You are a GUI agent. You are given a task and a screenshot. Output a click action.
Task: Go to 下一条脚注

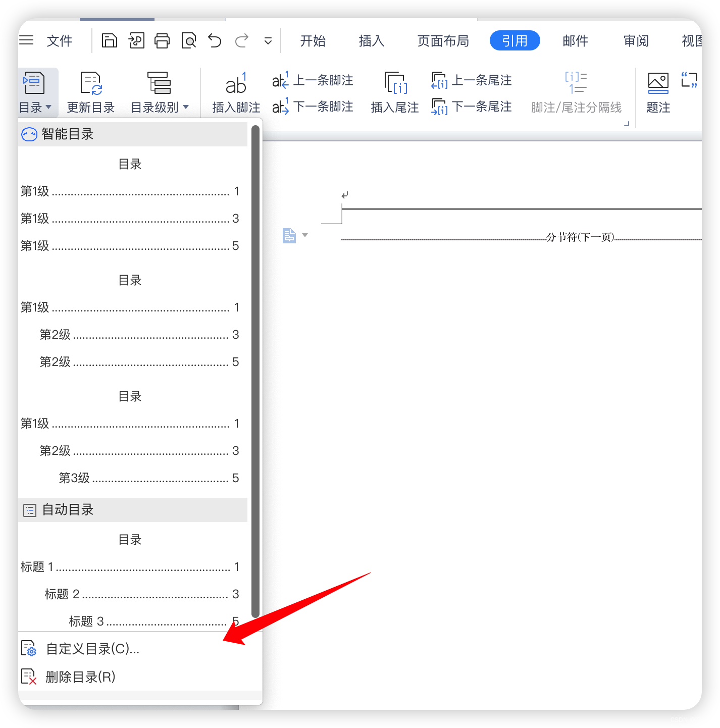pyautogui.click(x=313, y=107)
